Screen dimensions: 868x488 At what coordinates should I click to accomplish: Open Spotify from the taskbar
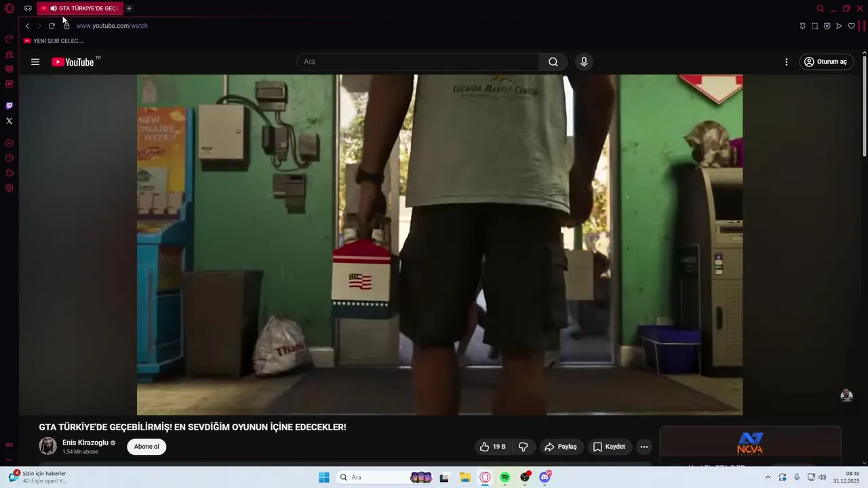(505, 477)
